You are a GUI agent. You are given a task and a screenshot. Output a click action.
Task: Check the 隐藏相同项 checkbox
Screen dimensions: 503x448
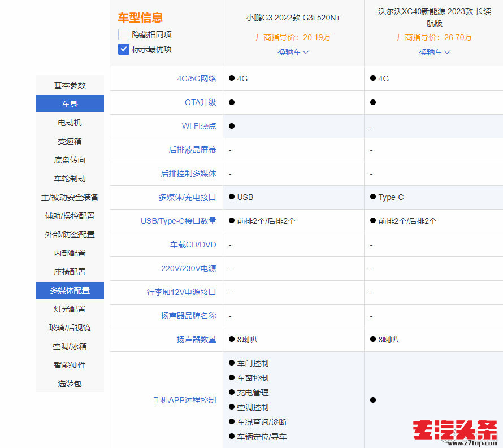click(124, 34)
